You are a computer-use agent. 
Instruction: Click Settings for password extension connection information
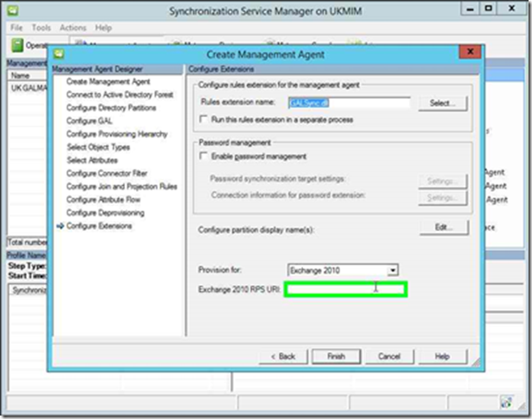(x=443, y=197)
